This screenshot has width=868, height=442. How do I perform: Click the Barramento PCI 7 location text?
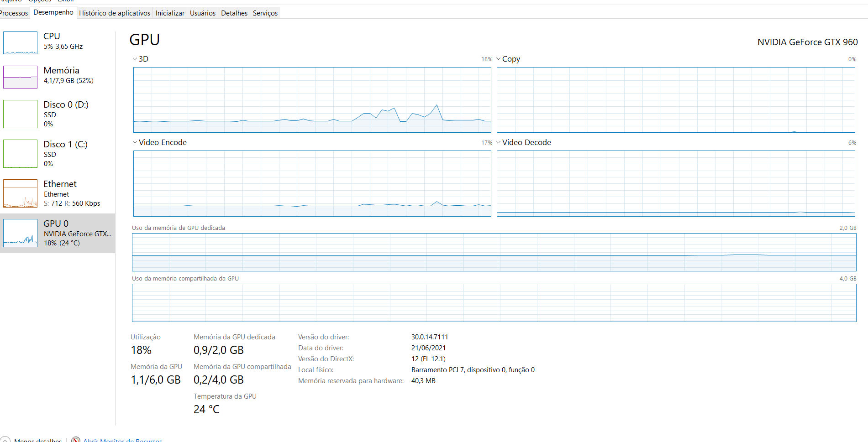point(473,370)
